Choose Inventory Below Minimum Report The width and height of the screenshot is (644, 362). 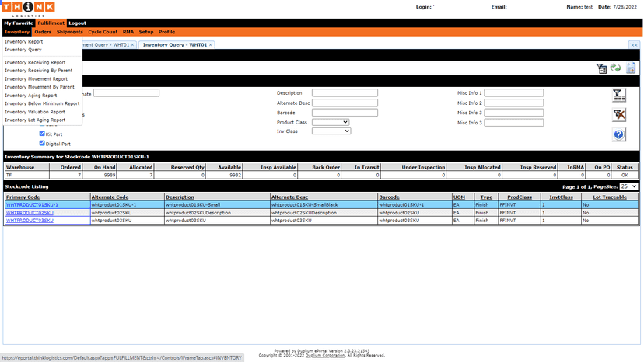42,103
